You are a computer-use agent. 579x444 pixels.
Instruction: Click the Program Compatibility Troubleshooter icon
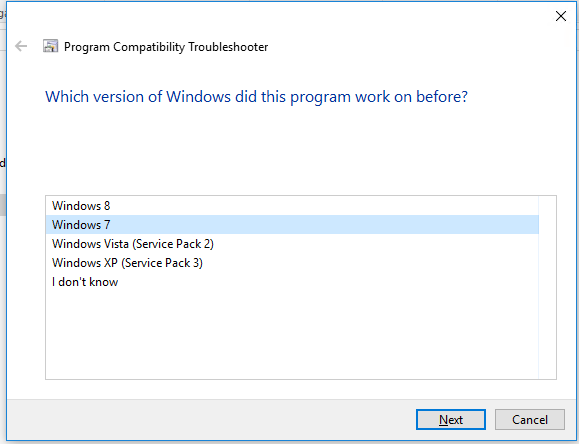tap(51, 46)
